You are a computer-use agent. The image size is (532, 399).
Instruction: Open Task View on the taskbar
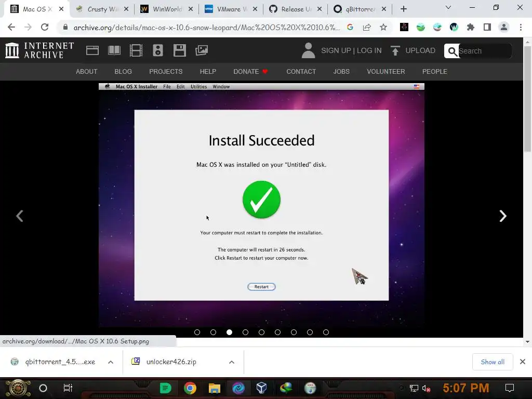tap(68, 388)
